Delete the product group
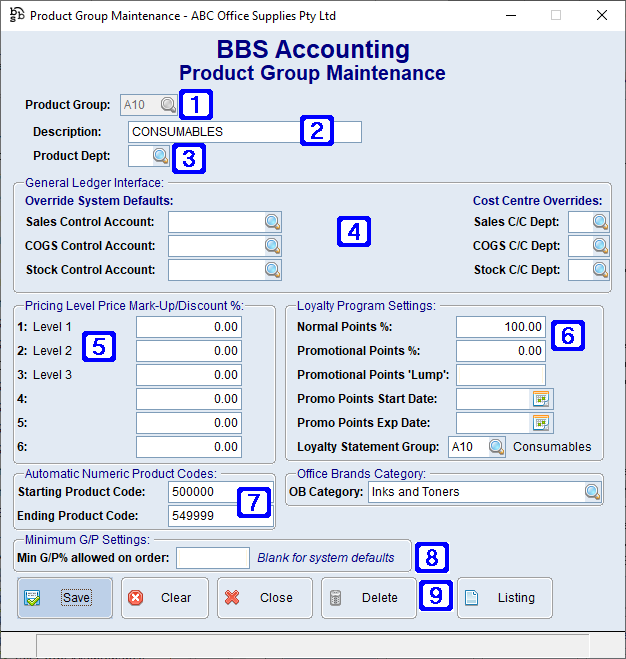 369,598
